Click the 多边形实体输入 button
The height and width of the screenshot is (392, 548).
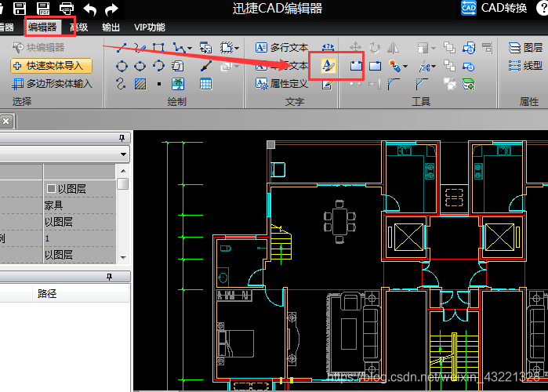(x=53, y=84)
